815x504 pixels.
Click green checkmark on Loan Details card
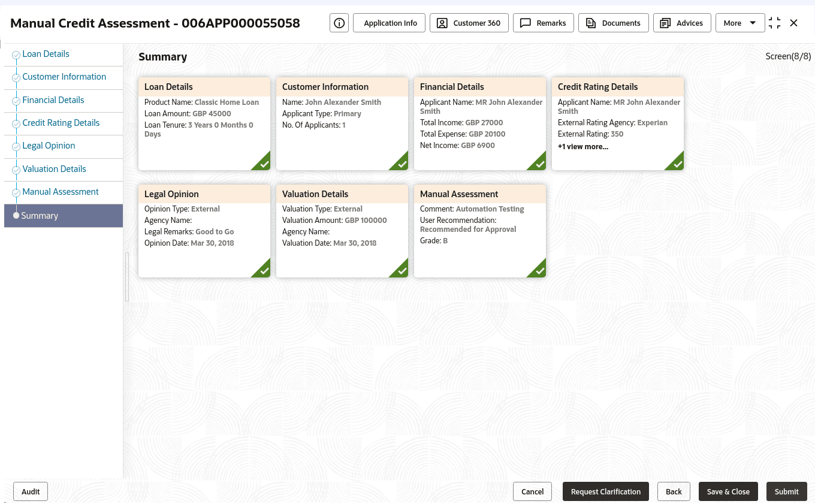tap(263, 163)
